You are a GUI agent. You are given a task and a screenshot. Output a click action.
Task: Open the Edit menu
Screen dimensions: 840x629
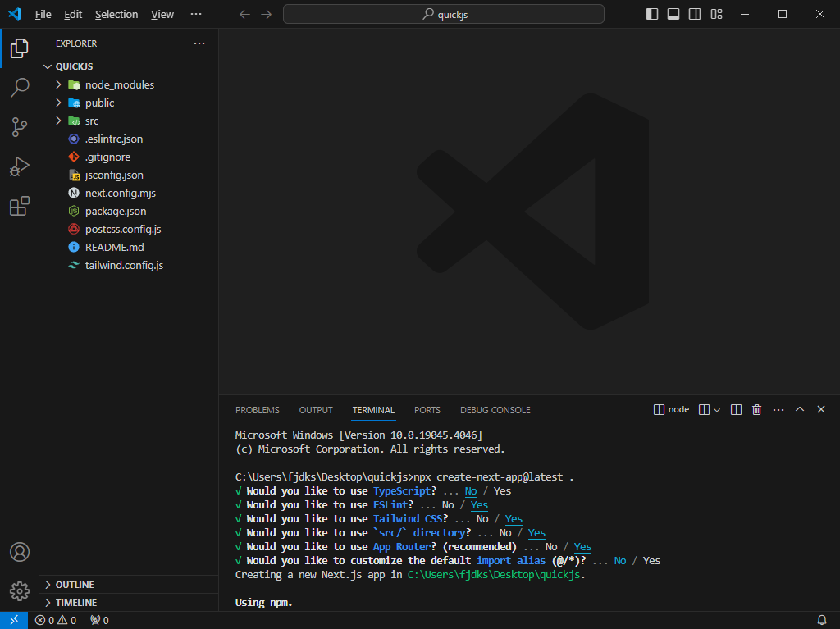pos(73,15)
